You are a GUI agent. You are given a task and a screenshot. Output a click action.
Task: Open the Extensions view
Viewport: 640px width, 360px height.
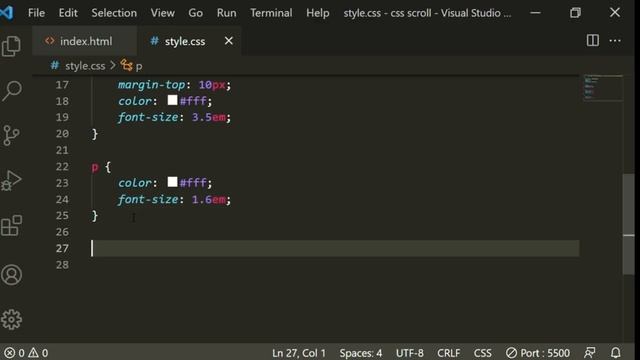coord(11,225)
